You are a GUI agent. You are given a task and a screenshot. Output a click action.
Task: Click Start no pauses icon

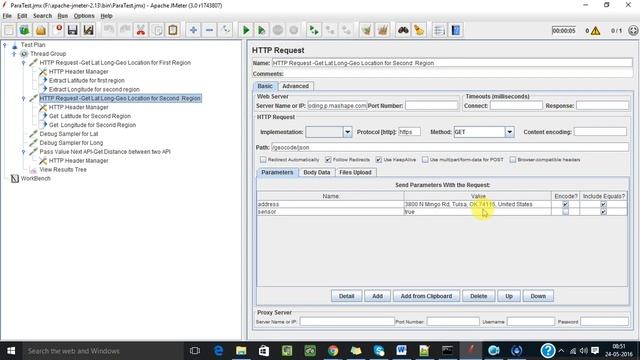(262, 30)
